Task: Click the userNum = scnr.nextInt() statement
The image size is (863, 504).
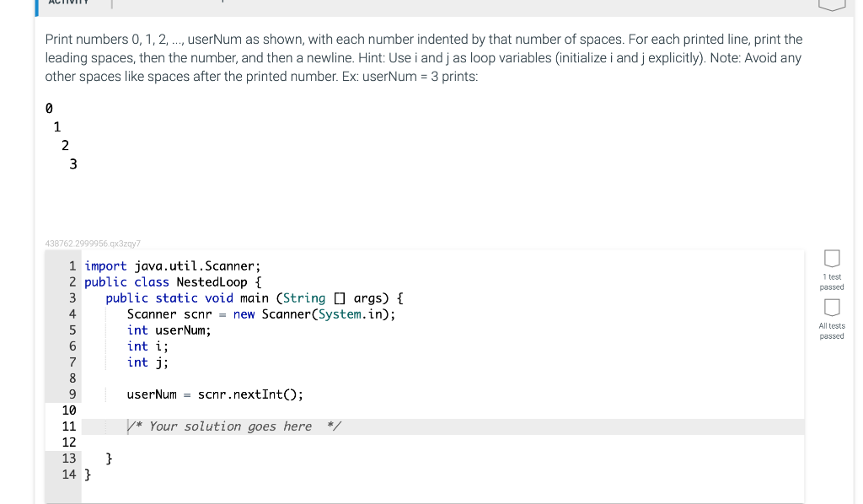Action: pyautogui.click(x=215, y=394)
